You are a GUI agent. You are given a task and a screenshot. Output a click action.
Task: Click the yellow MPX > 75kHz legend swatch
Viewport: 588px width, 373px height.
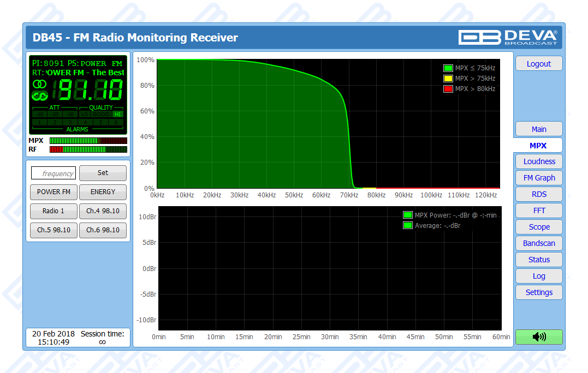448,79
